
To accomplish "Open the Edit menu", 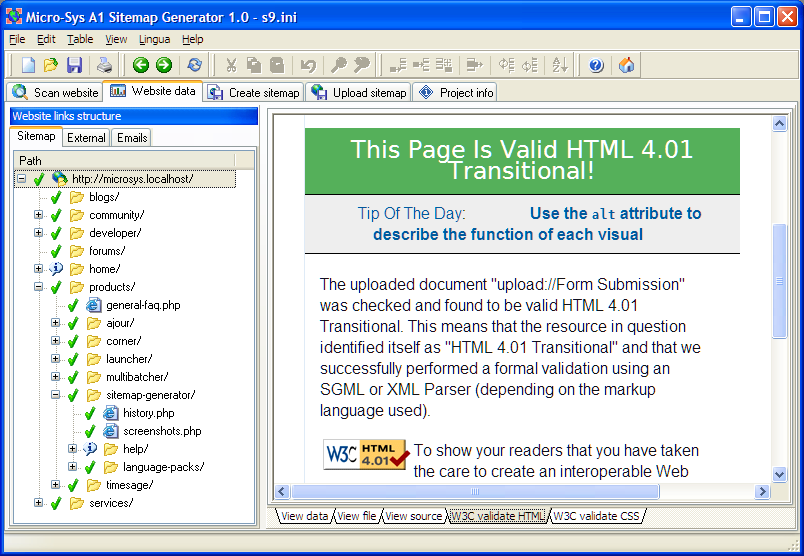I will (46, 39).
